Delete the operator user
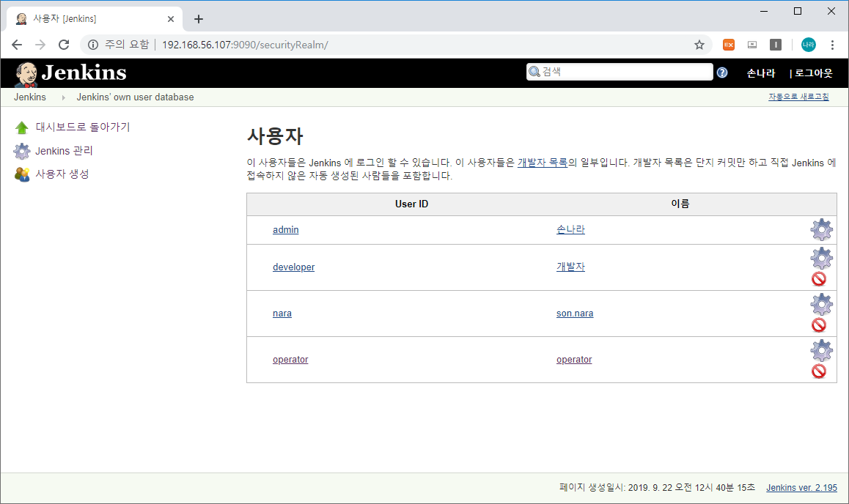This screenshot has height=504, width=849. point(819,371)
